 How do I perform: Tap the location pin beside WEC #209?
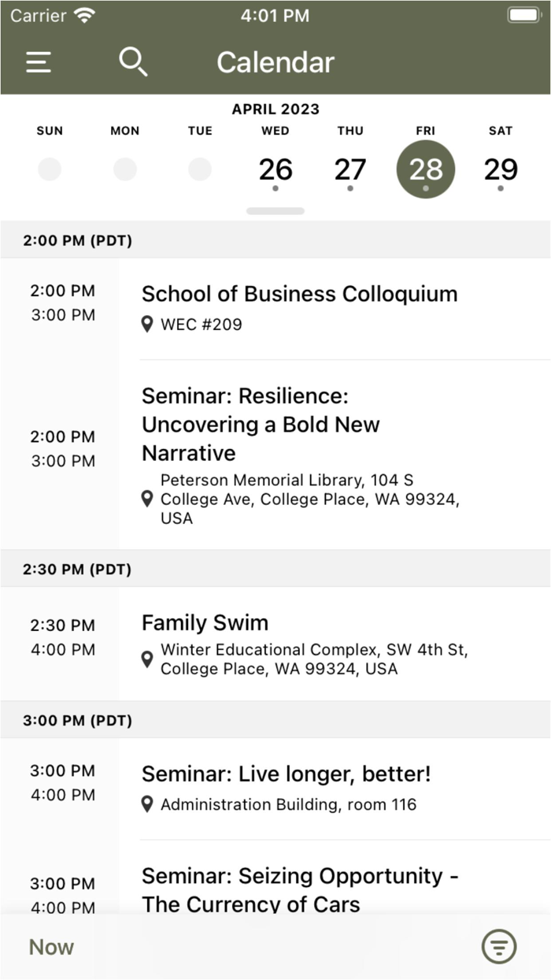point(147,324)
